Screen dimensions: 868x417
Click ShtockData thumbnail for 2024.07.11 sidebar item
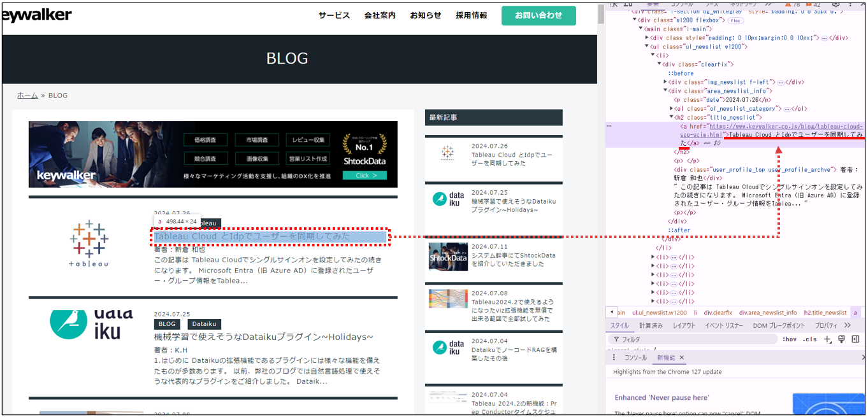[448, 257]
